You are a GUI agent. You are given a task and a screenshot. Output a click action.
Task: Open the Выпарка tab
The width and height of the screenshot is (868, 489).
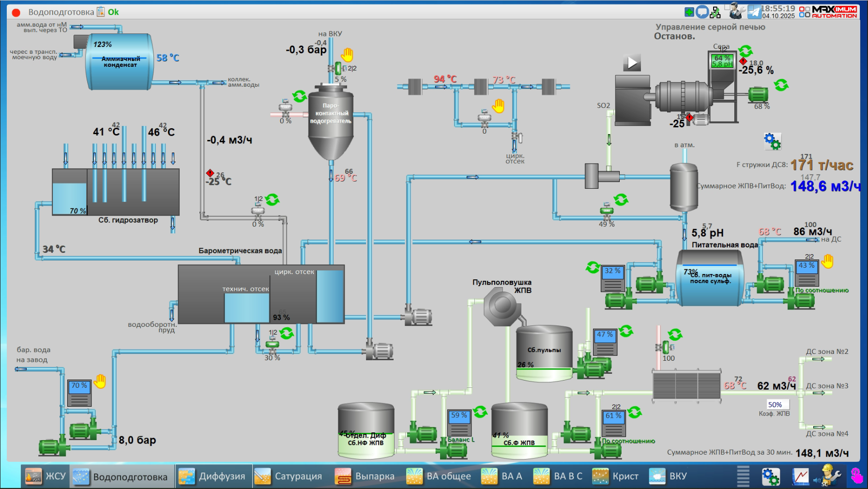pos(365,476)
